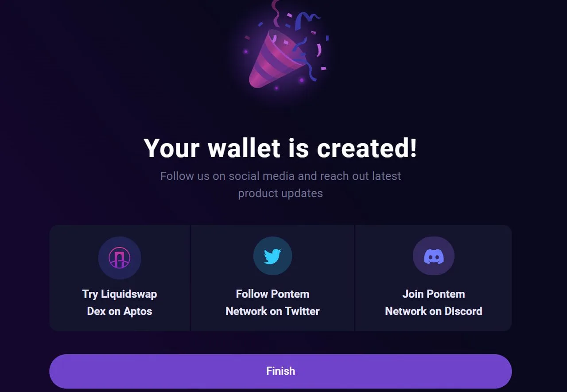
Task: Click the Twitter bird icon
Action: click(272, 256)
